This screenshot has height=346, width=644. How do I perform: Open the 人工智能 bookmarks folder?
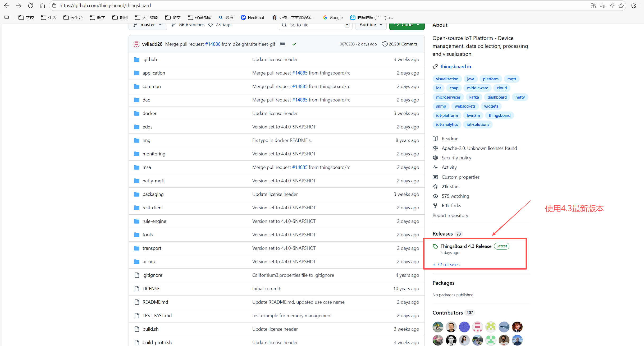pyautogui.click(x=147, y=17)
